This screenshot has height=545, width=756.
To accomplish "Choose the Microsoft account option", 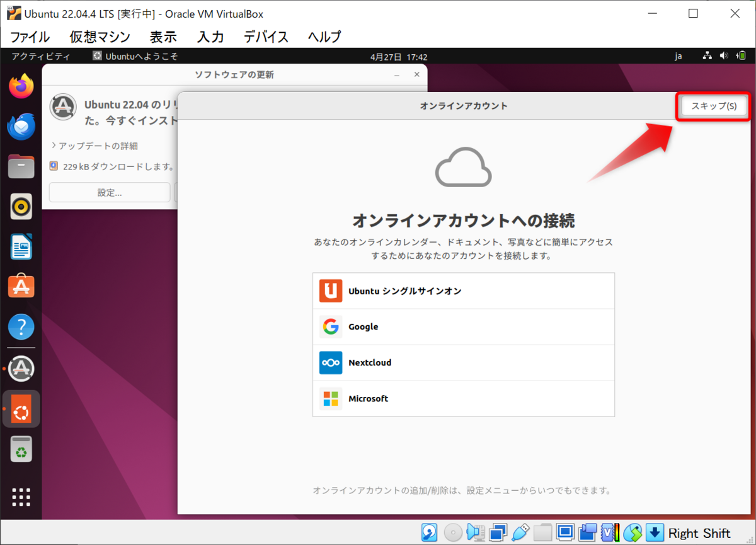I will (x=463, y=399).
